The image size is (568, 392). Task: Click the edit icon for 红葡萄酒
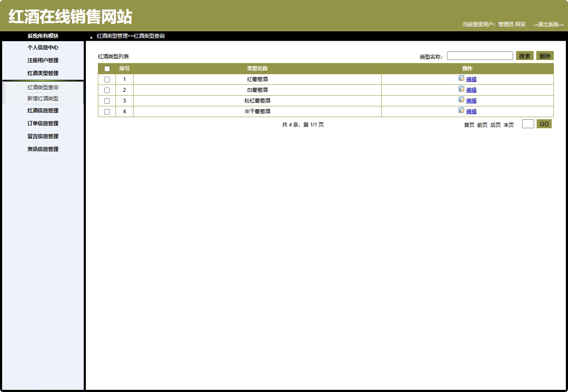[x=460, y=79]
